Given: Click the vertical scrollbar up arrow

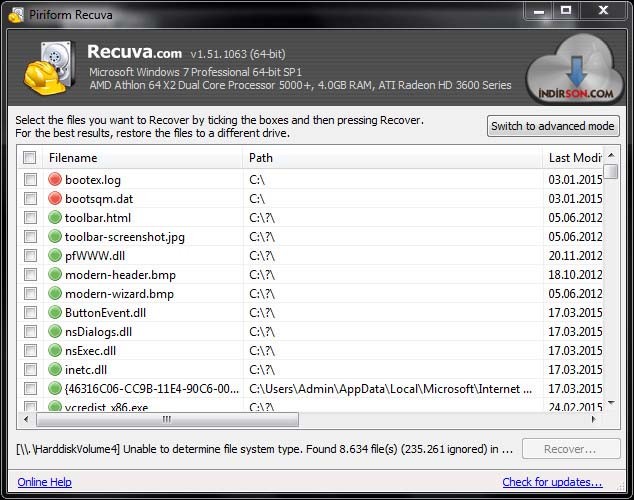Looking at the screenshot, I should click(x=611, y=155).
